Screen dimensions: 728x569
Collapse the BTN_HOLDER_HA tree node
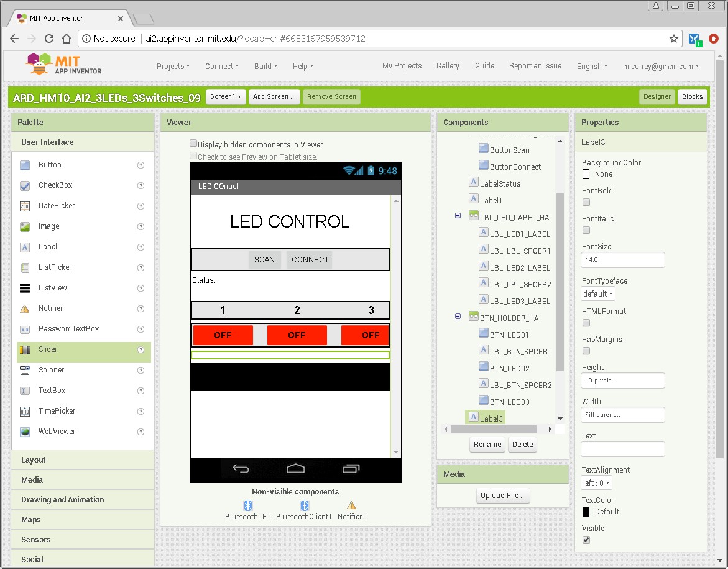coord(458,317)
